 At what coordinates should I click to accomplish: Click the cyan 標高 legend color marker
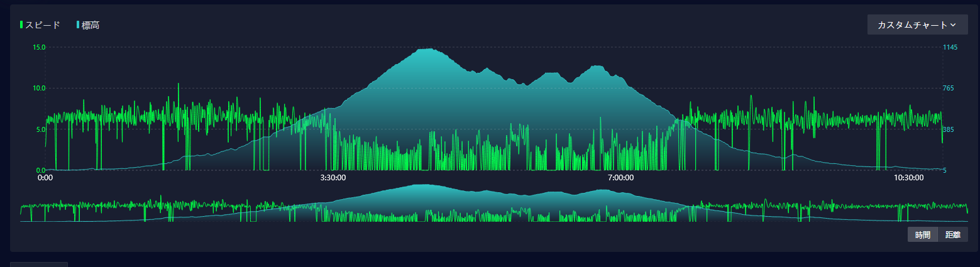(x=78, y=25)
